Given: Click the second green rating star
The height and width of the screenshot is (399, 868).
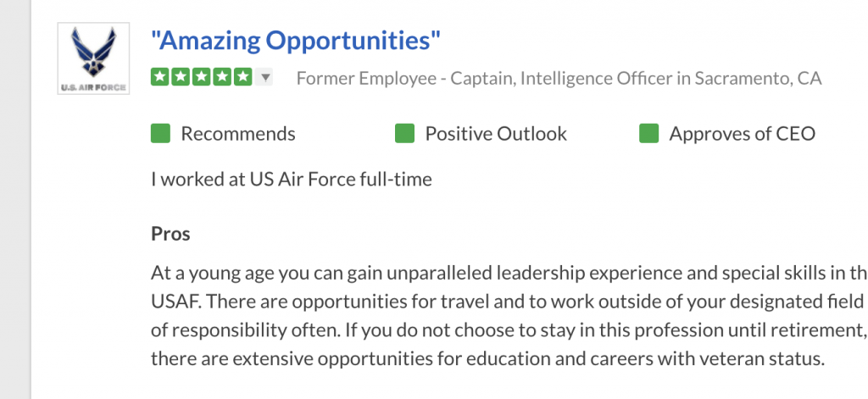Looking at the screenshot, I should pos(180,77).
